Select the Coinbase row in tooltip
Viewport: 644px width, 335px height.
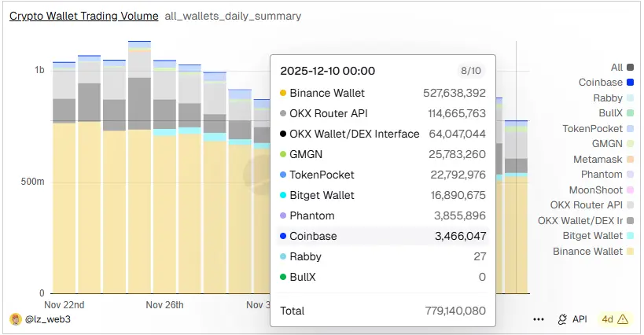point(382,236)
